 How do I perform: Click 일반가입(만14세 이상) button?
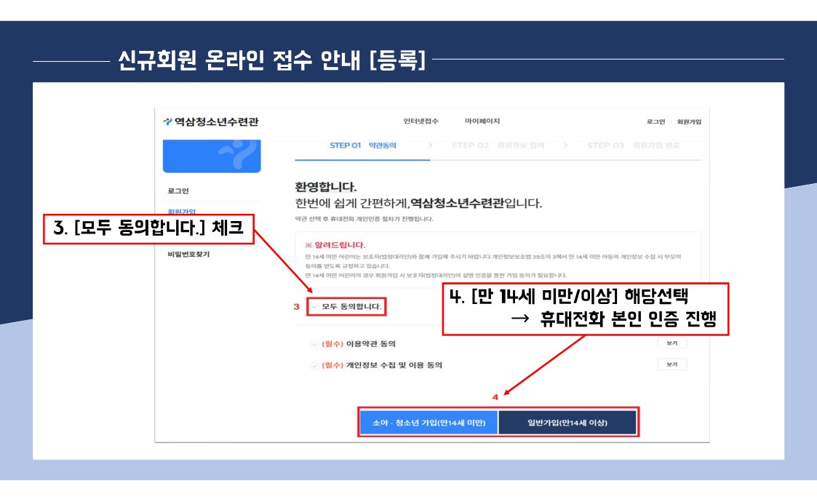tap(567, 423)
